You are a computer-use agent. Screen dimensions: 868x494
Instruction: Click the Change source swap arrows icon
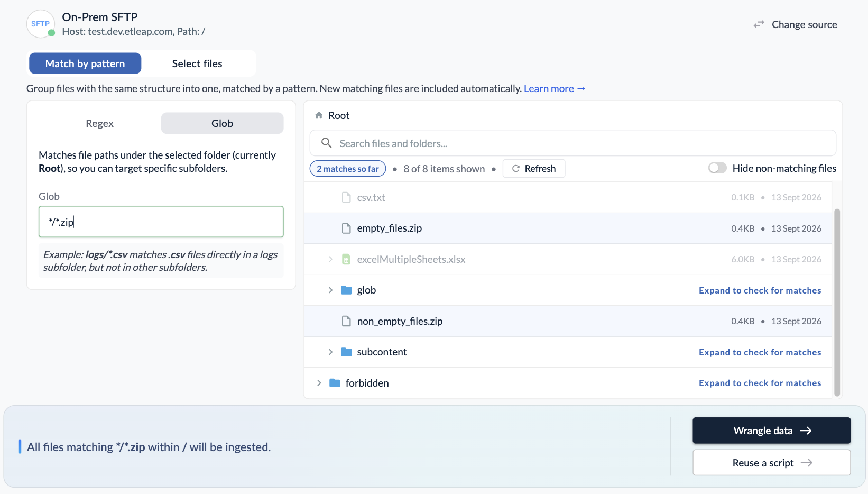[x=759, y=24]
